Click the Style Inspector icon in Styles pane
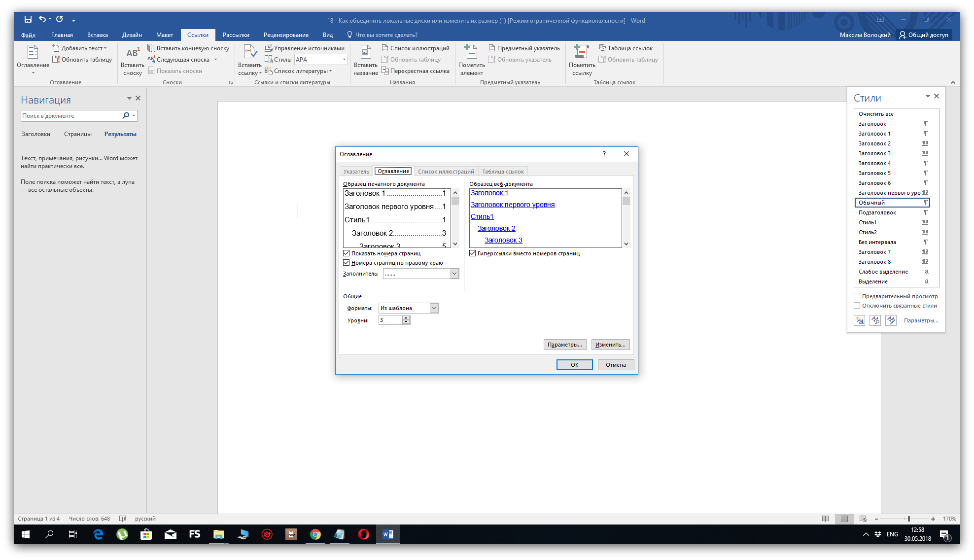The height and width of the screenshot is (560, 974). point(875,320)
